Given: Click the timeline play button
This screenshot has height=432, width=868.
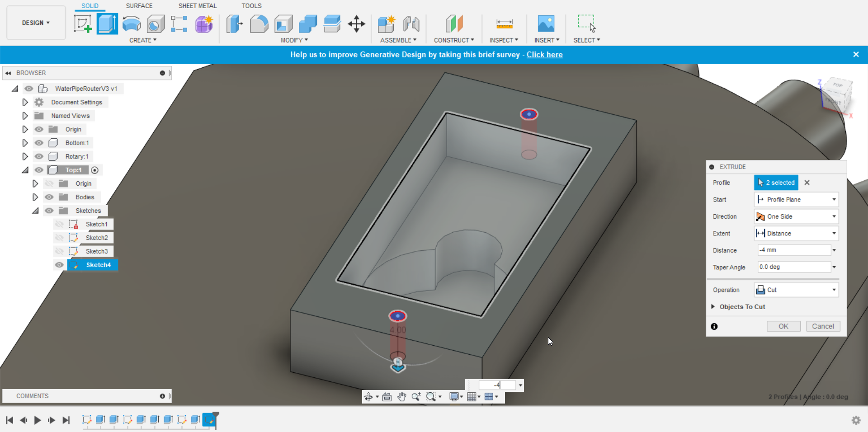Looking at the screenshot, I should [38, 420].
